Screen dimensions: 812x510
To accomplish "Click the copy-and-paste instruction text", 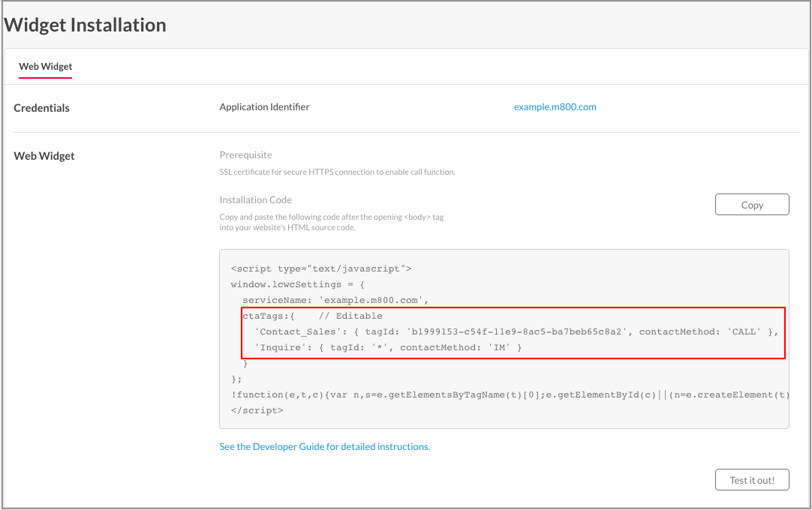I will (332, 222).
